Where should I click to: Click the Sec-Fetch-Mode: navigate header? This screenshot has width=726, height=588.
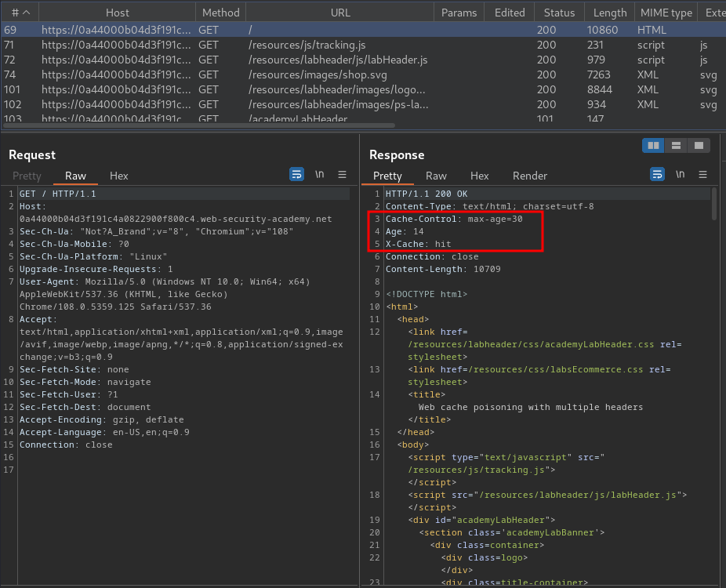pos(85,382)
